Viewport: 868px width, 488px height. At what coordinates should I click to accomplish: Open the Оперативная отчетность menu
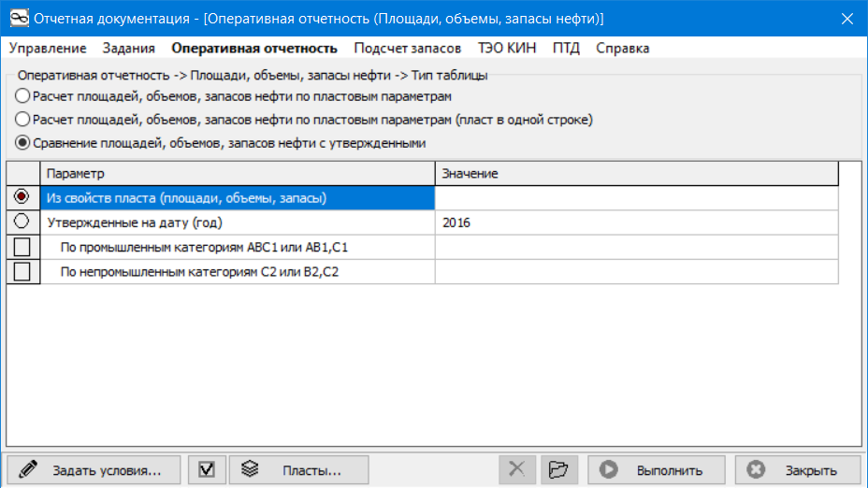[254, 48]
